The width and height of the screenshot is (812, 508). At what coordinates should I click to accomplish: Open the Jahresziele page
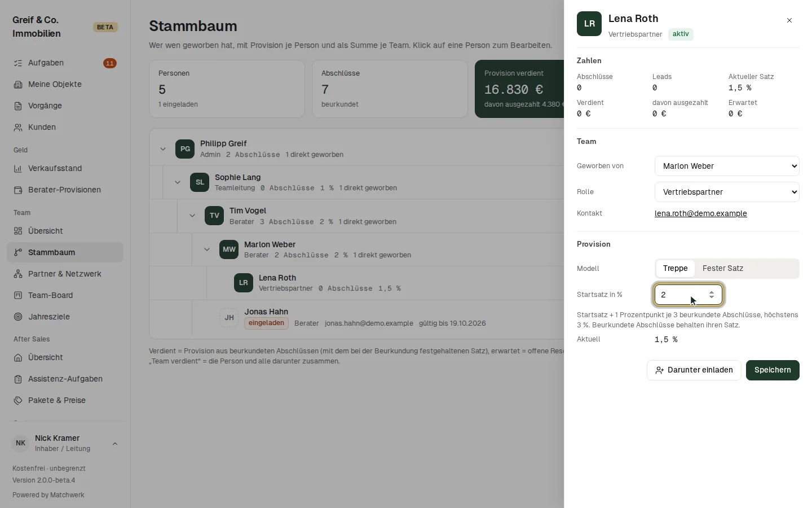(x=65, y=317)
